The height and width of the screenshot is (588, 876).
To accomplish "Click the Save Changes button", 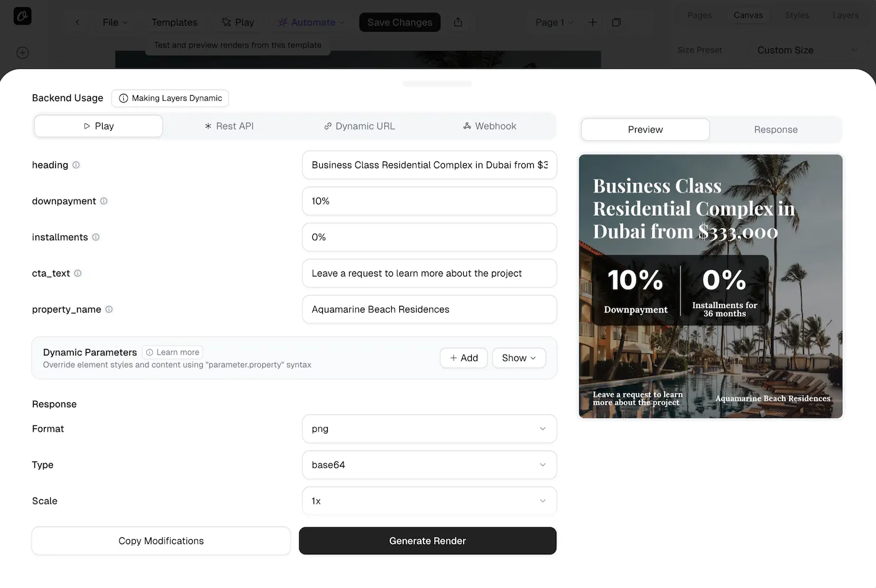I will pyautogui.click(x=400, y=22).
